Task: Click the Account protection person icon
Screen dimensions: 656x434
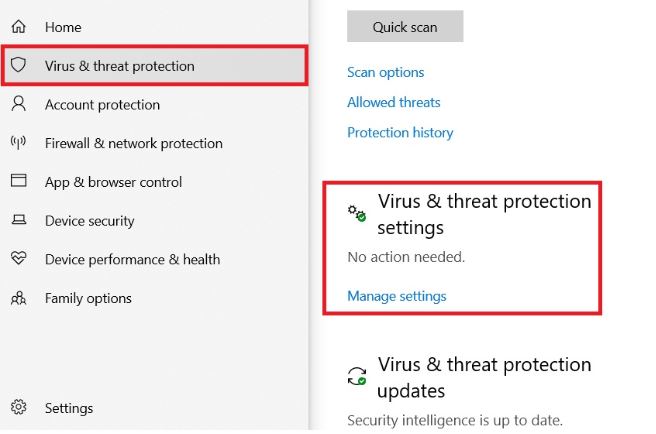Action: pos(18,105)
